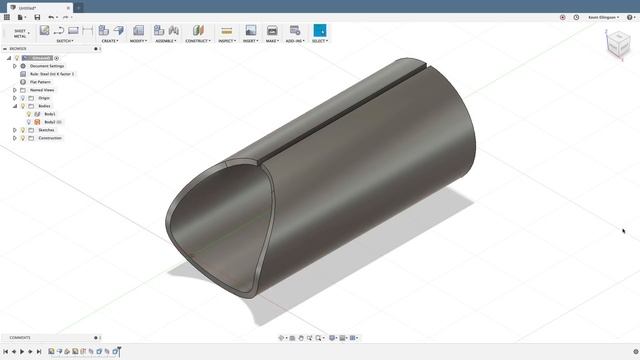Image resolution: width=640 pixels, height=360 pixels.
Task: Expand the Origin folder
Action: (x=15, y=98)
